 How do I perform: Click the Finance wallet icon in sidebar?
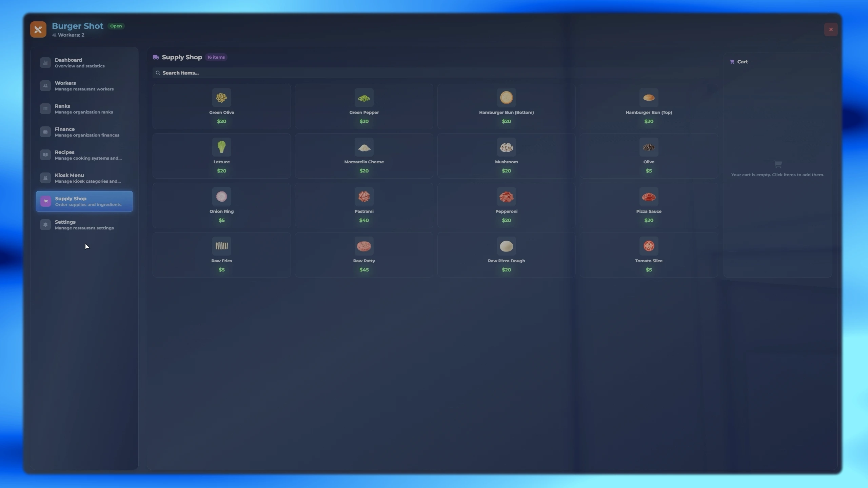pyautogui.click(x=45, y=132)
